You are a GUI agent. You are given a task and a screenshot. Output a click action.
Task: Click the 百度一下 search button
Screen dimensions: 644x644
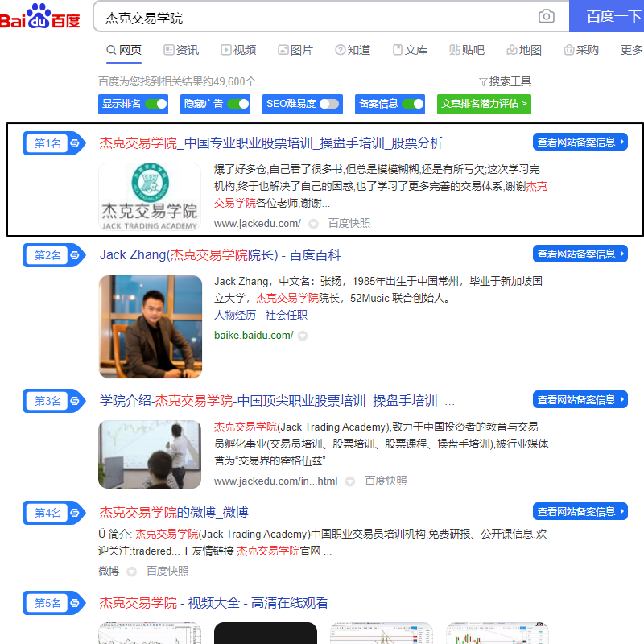(607, 16)
